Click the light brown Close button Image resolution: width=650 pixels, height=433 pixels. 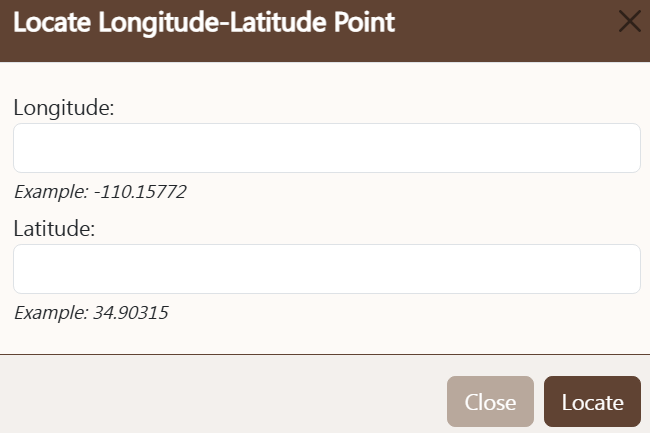point(490,402)
